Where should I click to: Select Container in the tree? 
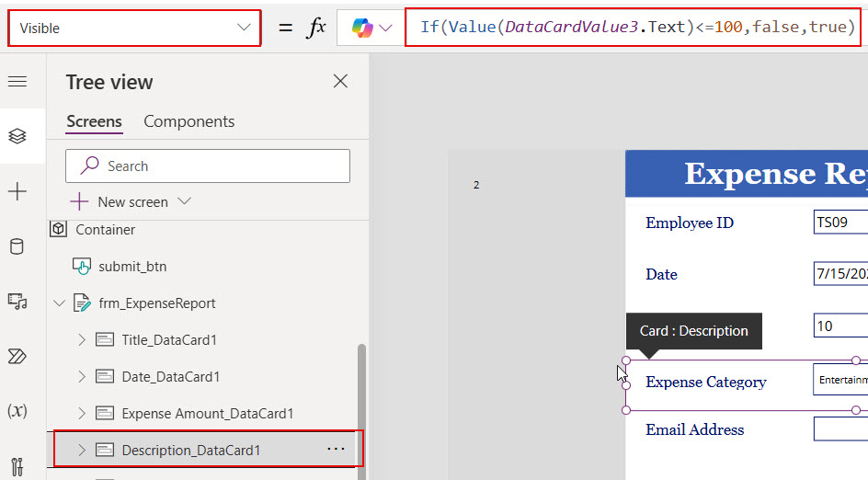[105, 230]
